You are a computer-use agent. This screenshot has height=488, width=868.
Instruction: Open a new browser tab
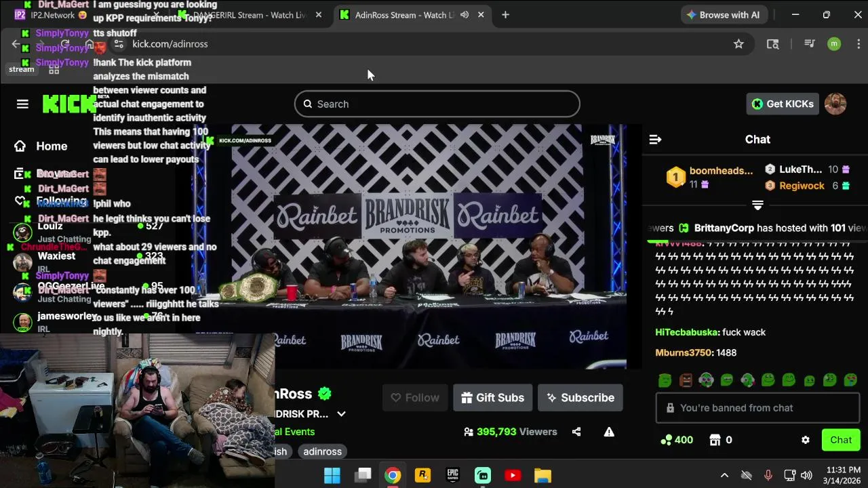505,15
